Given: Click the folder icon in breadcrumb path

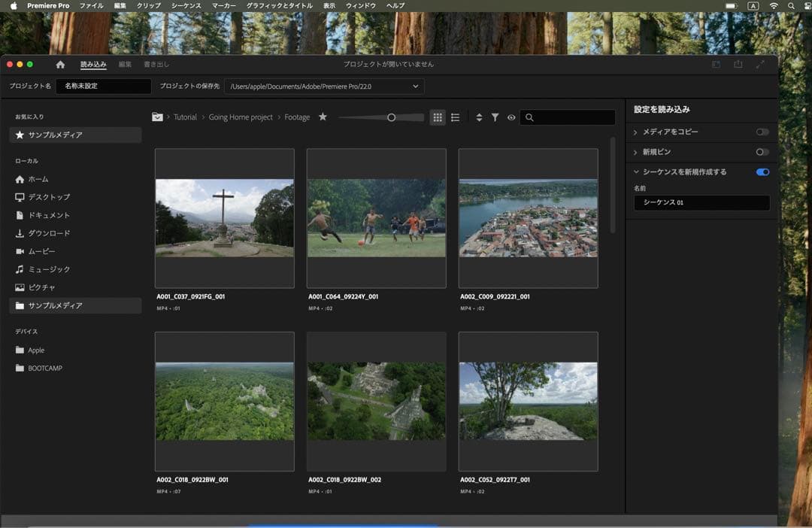Looking at the screenshot, I should pos(157,117).
